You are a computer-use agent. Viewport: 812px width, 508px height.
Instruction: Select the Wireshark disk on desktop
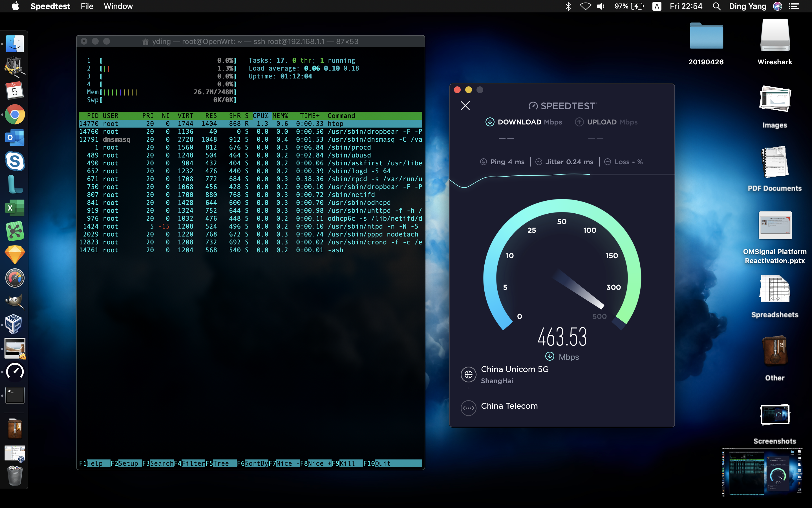click(775, 42)
